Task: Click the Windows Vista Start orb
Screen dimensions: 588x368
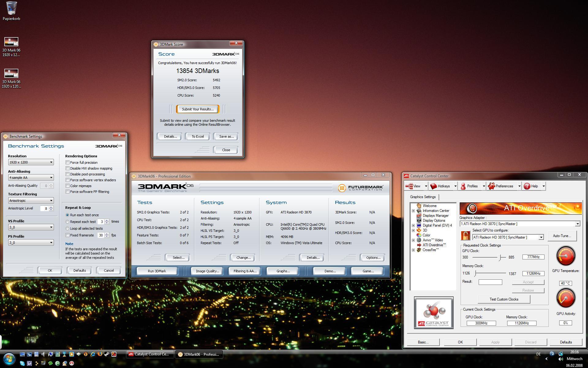Action: pyautogui.click(x=9, y=358)
